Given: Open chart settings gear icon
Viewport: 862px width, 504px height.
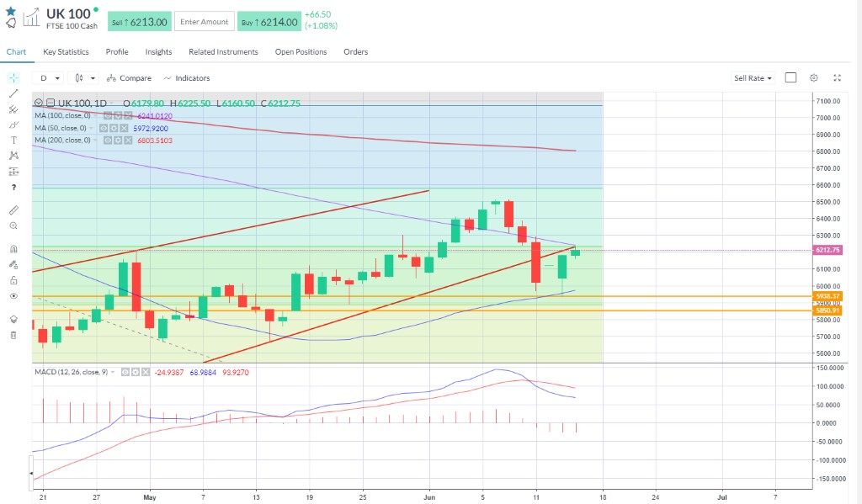Looking at the screenshot, I should point(814,77).
